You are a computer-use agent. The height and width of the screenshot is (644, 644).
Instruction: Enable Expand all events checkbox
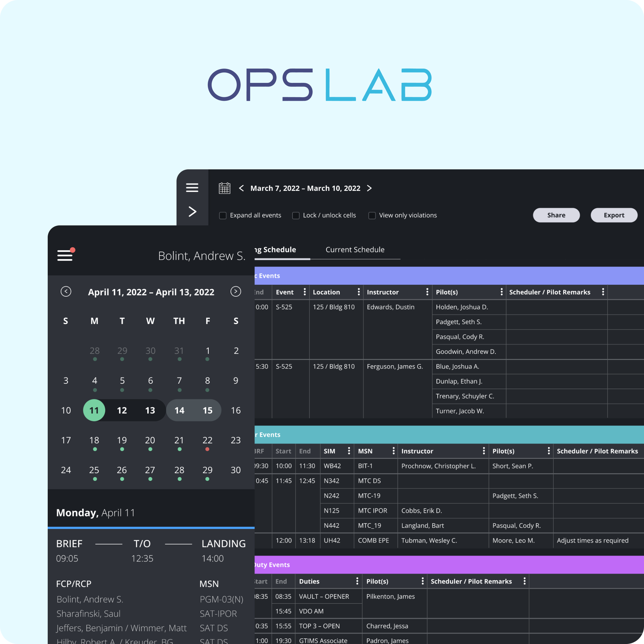pyautogui.click(x=223, y=215)
